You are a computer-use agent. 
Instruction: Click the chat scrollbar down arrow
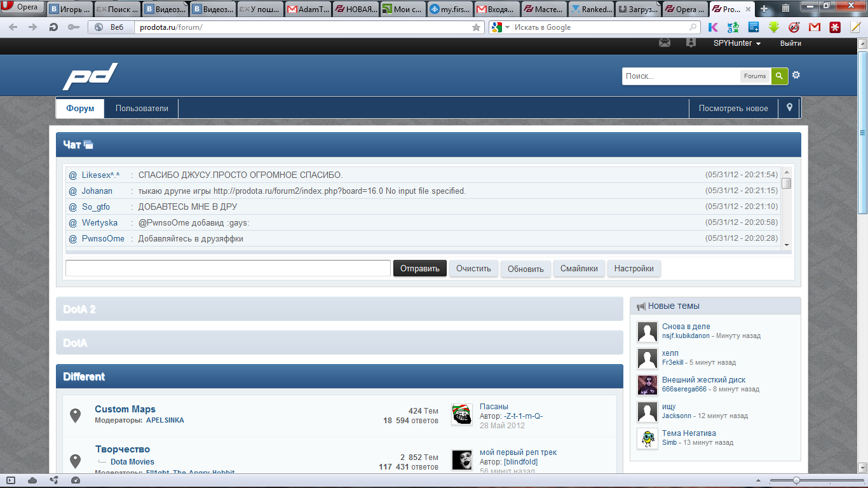pyautogui.click(x=787, y=245)
